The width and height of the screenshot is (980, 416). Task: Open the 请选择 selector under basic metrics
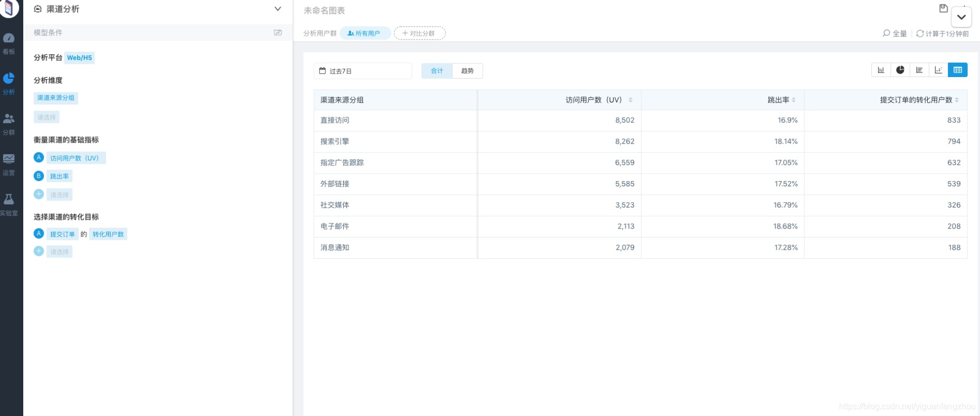point(59,195)
